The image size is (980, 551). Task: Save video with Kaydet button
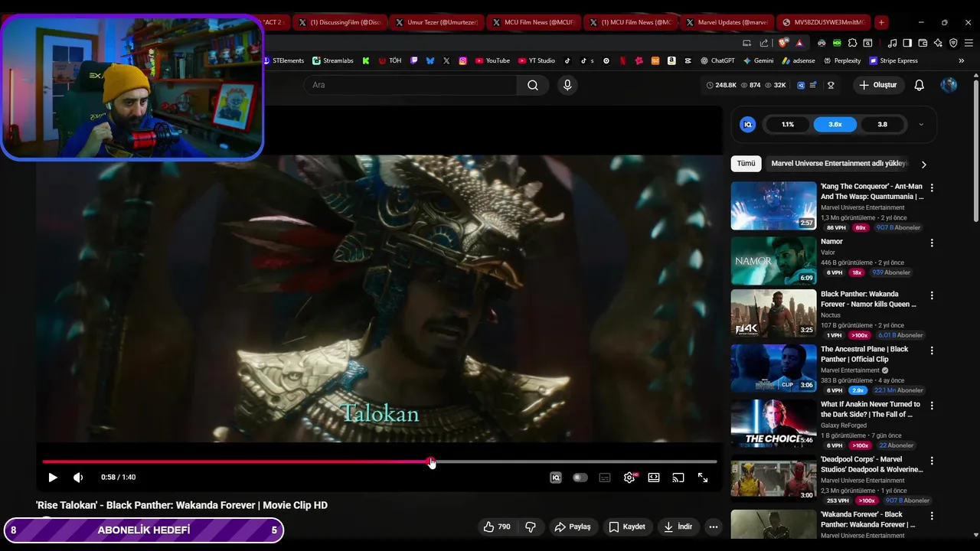[x=627, y=527]
